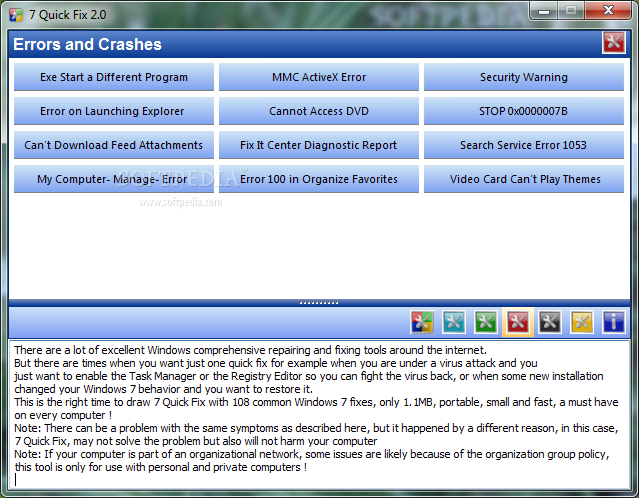Click the dotted splitter handle above the toolbar

pos(319,303)
